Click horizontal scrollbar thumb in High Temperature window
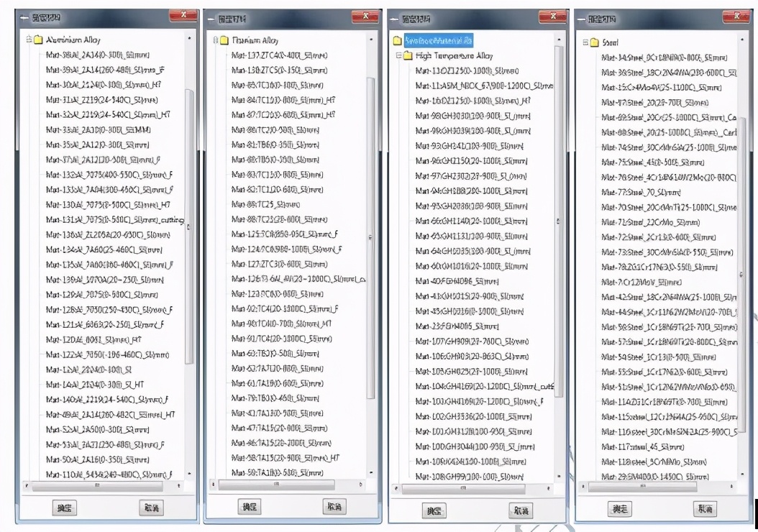The width and height of the screenshot is (758, 532). (464, 489)
